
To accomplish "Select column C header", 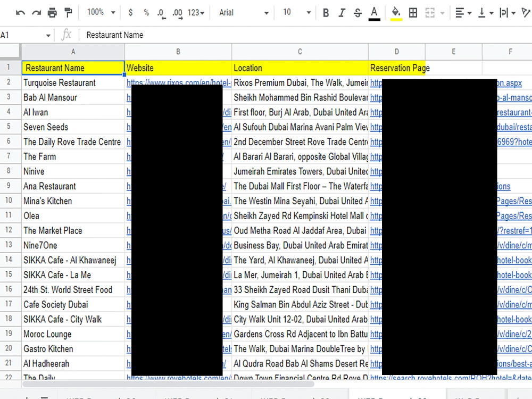I will pyautogui.click(x=300, y=52).
